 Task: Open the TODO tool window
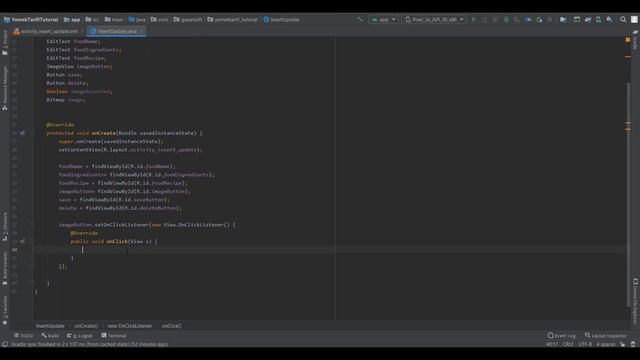(23, 336)
